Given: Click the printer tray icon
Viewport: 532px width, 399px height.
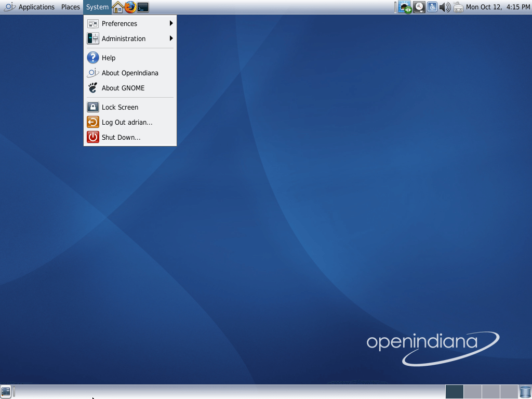Looking at the screenshot, I should pyautogui.click(x=458, y=7).
